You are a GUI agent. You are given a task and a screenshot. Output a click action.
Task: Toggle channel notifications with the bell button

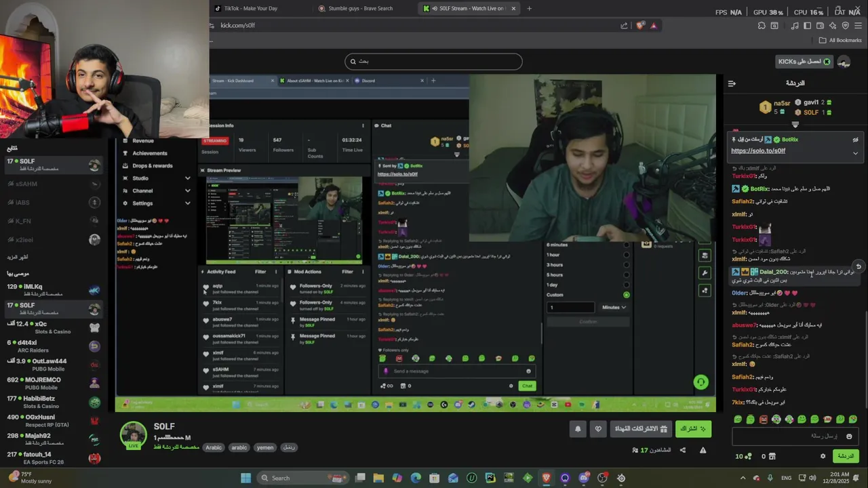(x=578, y=429)
